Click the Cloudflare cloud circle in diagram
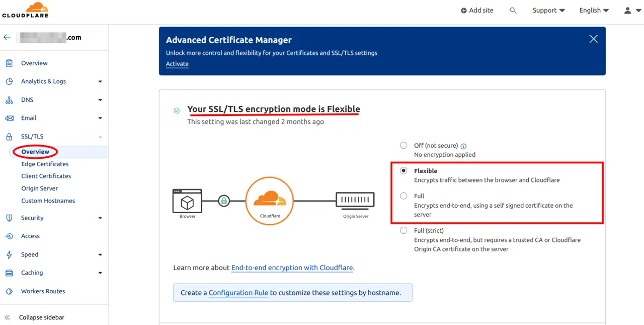 click(x=270, y=201)
